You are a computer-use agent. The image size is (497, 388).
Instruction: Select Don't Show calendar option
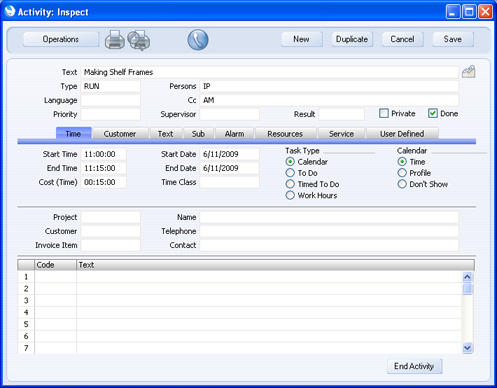[402, 184]
